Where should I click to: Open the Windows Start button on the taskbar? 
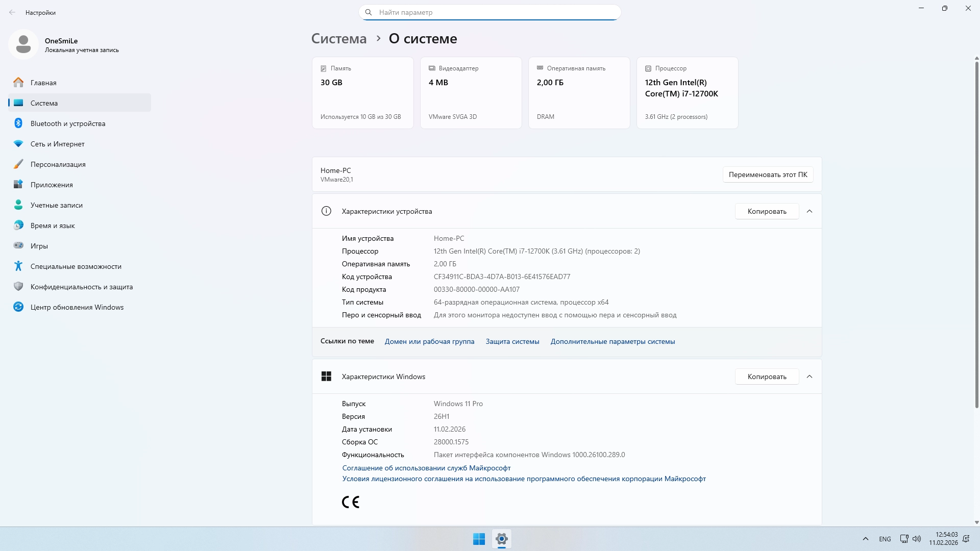pos(479,539)
